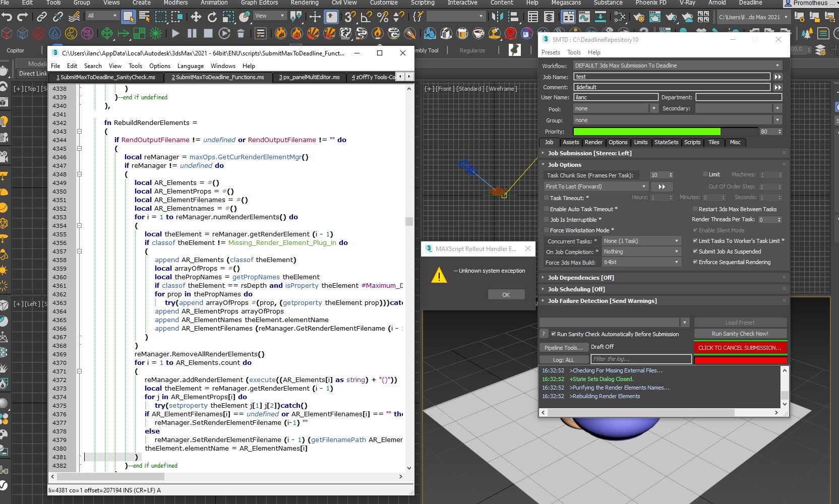Enable the Force Workstation Mode checkbox
Viewport: 839px width, 504px height.
click(547, 230)
